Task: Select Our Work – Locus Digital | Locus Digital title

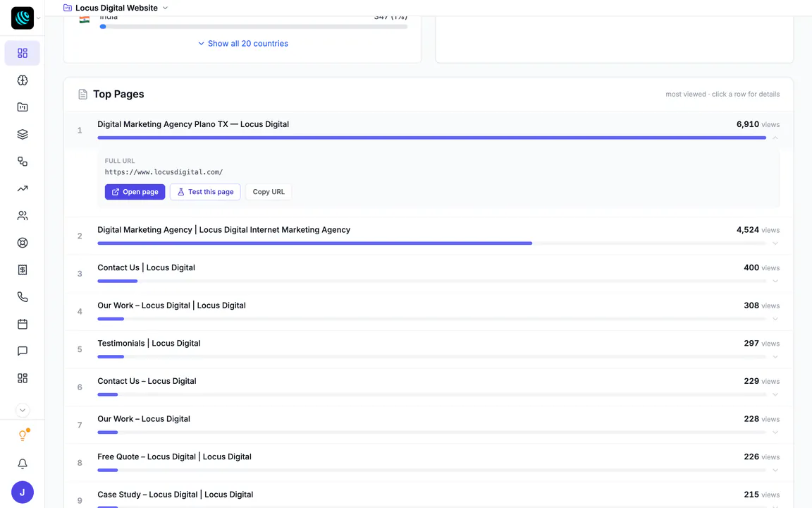Action: tap(171, 306)
